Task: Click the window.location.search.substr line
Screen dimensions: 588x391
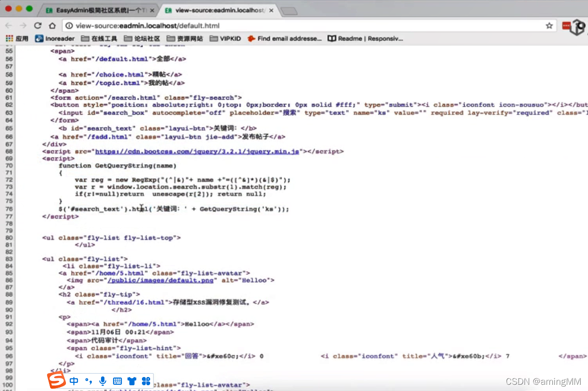Action: pyautogui.click(x=180, y=187)
